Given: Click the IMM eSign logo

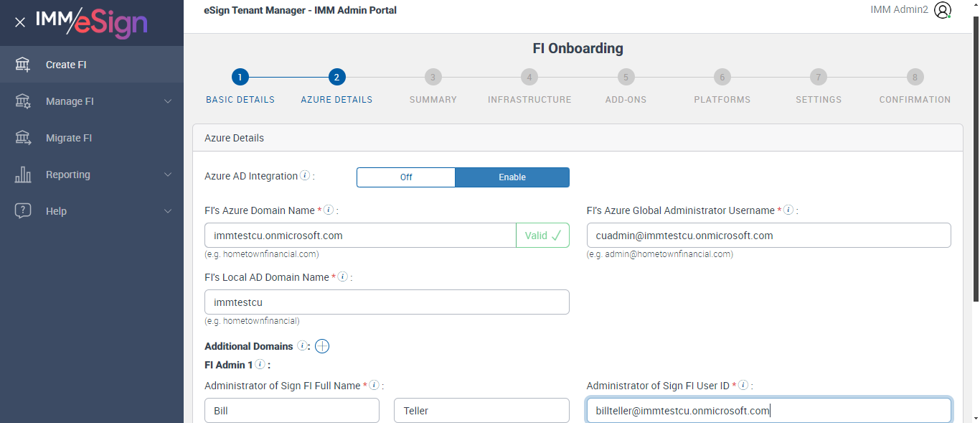Looking at the screenshot, I should coord(91,22).
